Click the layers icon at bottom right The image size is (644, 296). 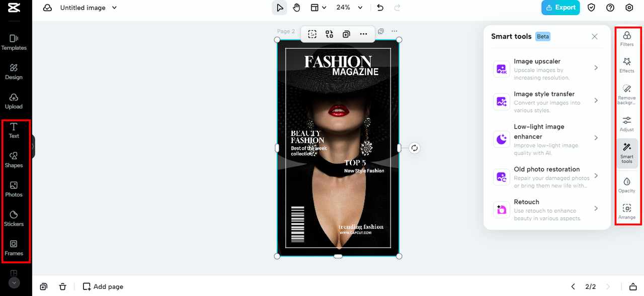(633, 286)
